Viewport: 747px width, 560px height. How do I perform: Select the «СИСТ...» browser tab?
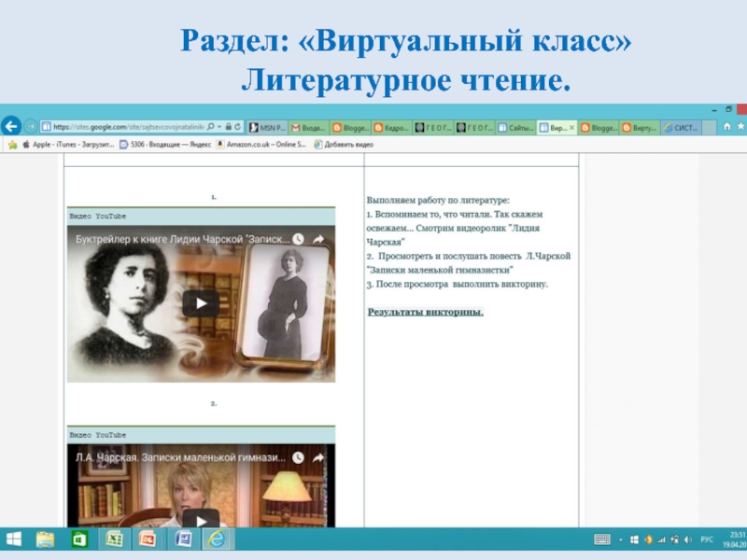click(683, 127)
